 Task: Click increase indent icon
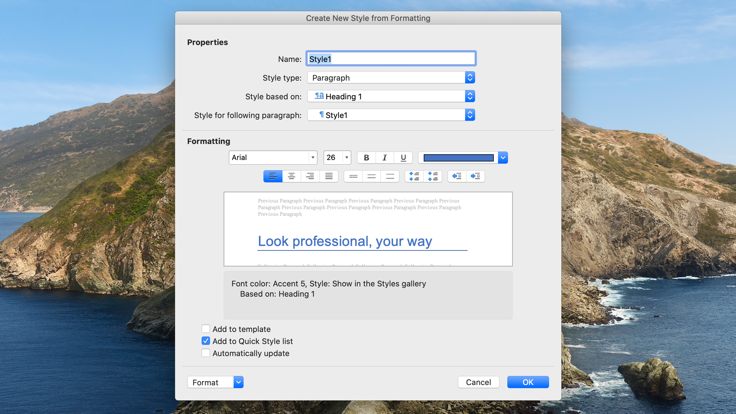point(475,176)
